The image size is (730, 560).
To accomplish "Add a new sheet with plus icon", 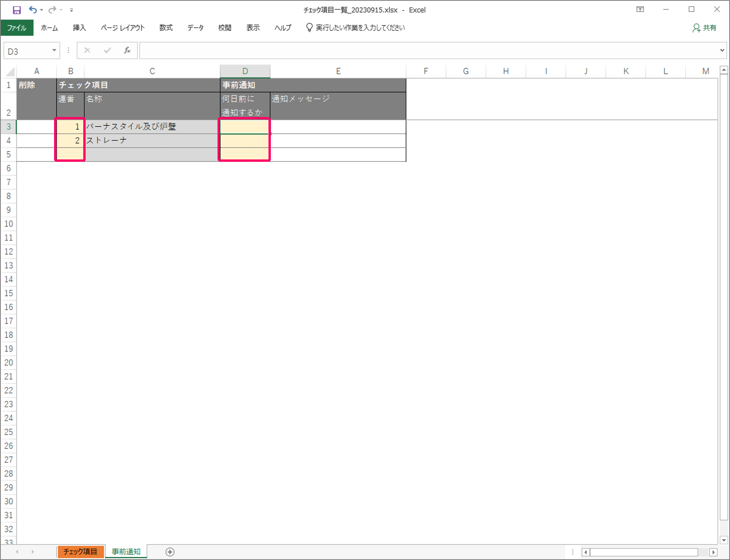I will [x=170, y=552].
